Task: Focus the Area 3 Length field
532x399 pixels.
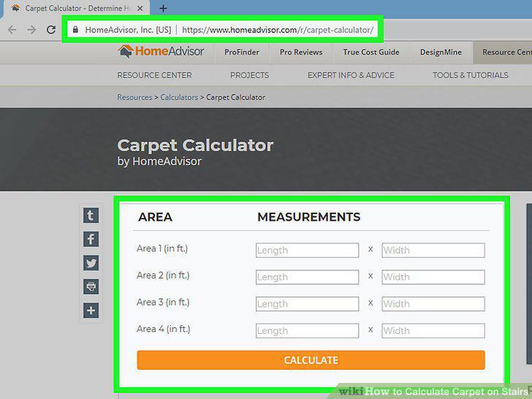Action: (307, 304)
